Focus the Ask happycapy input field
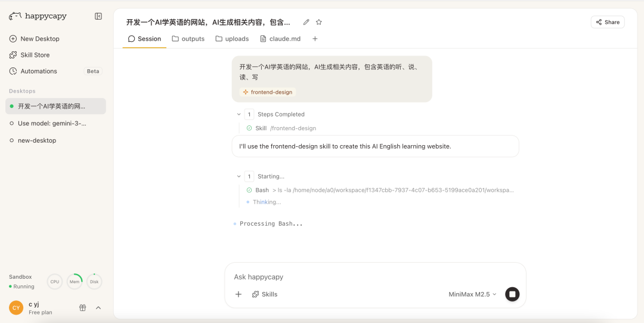This screenshot has width=644, height=323. [x=375, y=277]
